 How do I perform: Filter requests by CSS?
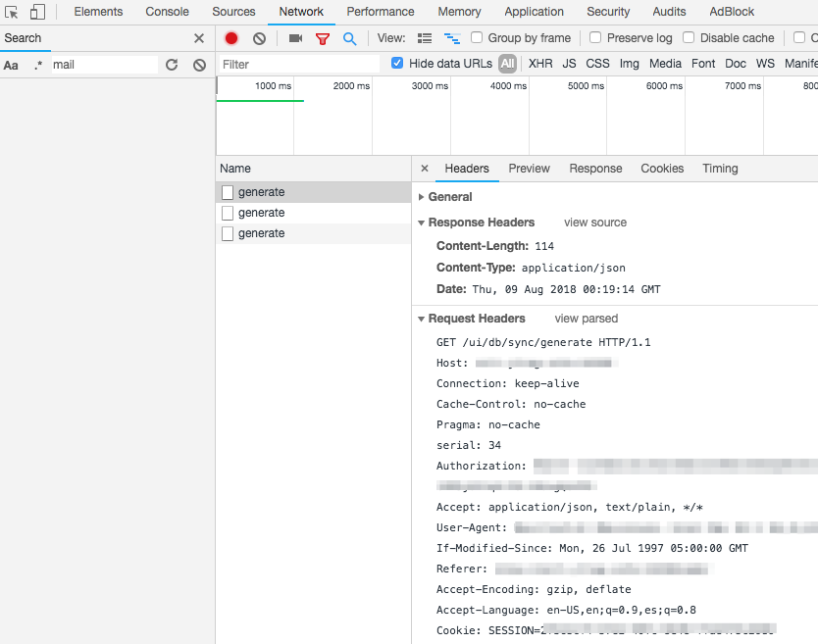click(597, 64)
